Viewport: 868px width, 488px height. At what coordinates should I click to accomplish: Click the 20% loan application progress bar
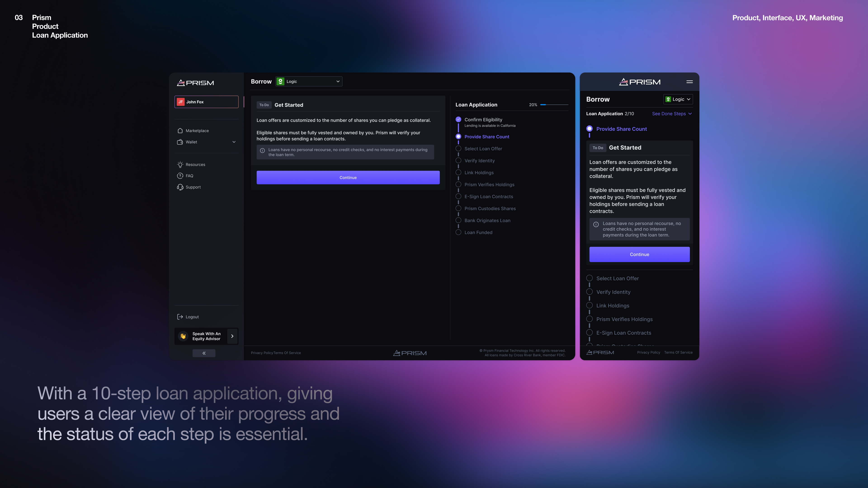point(554,105)
